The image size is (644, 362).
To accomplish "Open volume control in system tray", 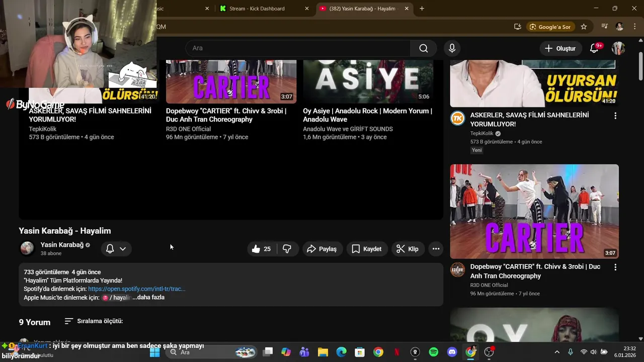I will (x=594, y=352).
